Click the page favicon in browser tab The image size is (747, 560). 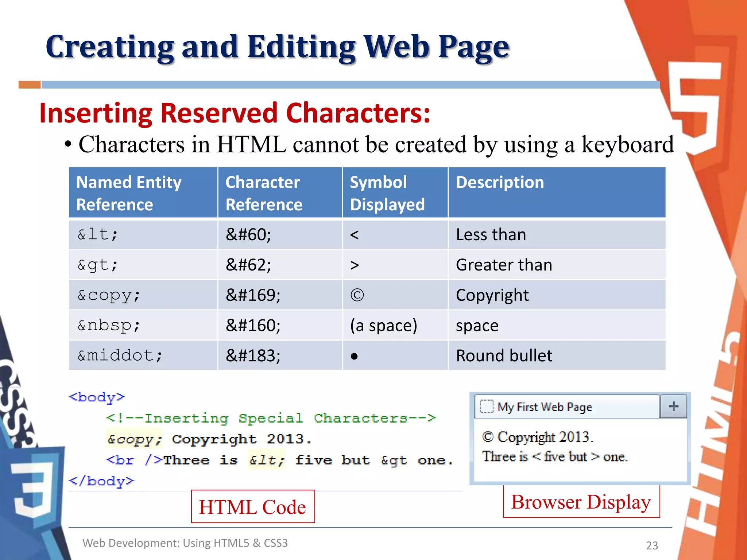[x=486, y=407]
